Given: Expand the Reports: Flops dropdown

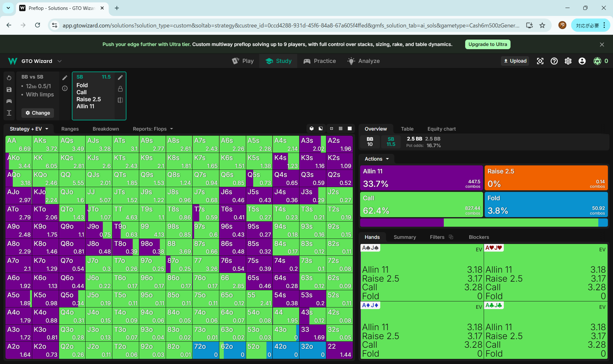Looking at the screenshot, I should pyautogui.click(x=153, y=129).
